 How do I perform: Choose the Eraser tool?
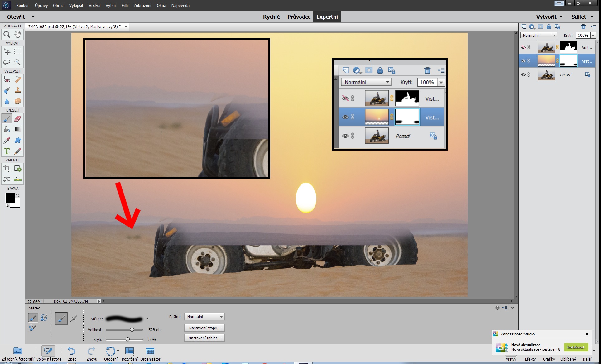[18, 118]
